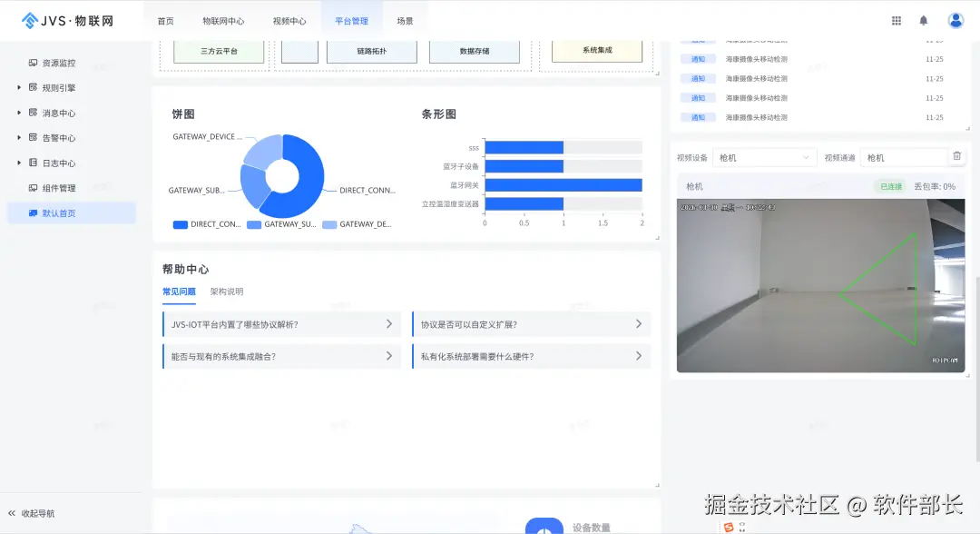Select the 组件管理 component management icon
980x534 pixels.
[x=31, y=188]
